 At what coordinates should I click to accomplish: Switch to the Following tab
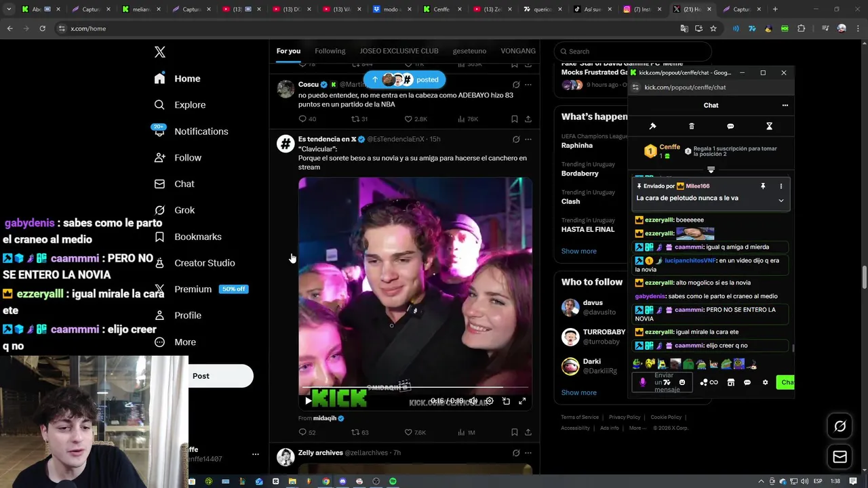click(330, 51)
